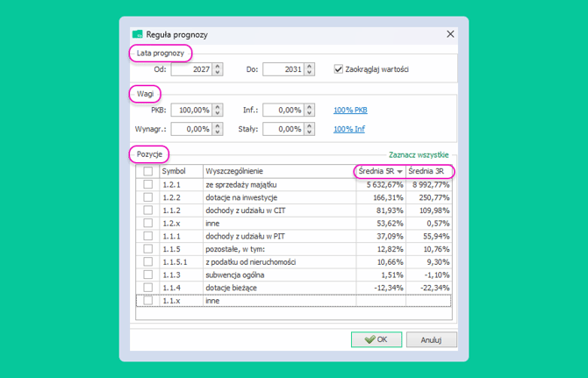Increase Wynagr. weight using spinner up arrow
Viewport: 588px width, 378px height.
coord(218,125)
